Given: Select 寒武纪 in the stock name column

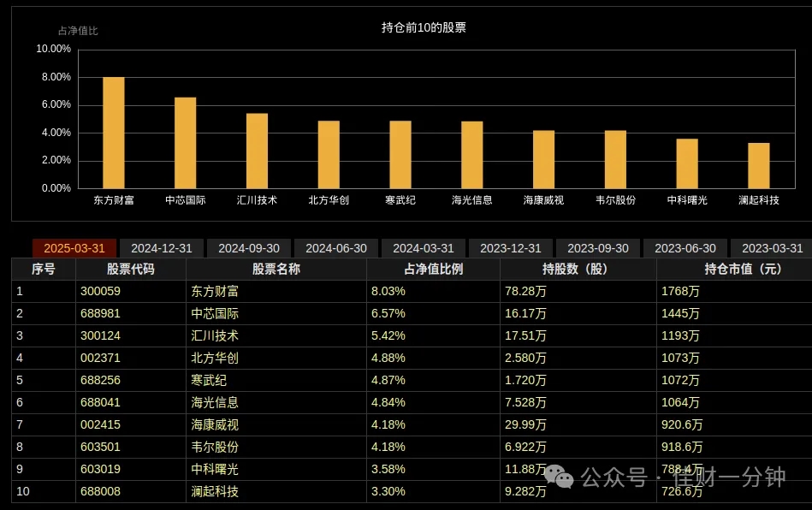Looking at the screenshot, I should tap(209, 380).
